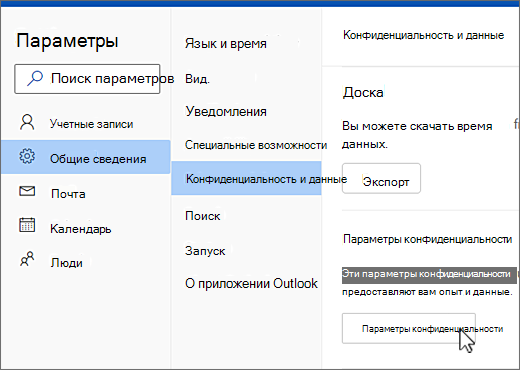Open Учетные записи settings category

click(x=85, y=123)
